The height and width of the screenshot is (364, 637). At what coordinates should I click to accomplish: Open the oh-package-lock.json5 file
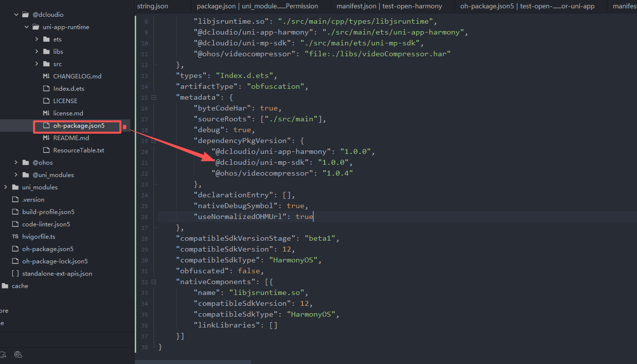click(x=55, y=261)
